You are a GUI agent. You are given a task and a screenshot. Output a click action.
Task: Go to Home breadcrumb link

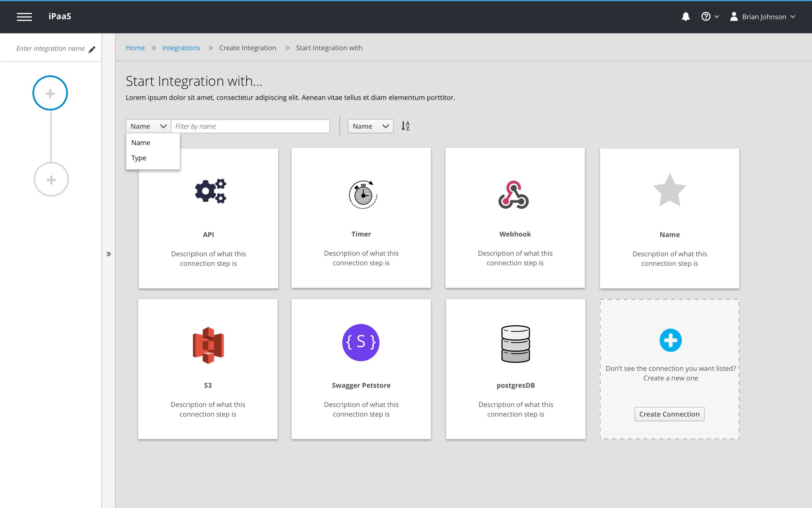(x=135, y=48)
